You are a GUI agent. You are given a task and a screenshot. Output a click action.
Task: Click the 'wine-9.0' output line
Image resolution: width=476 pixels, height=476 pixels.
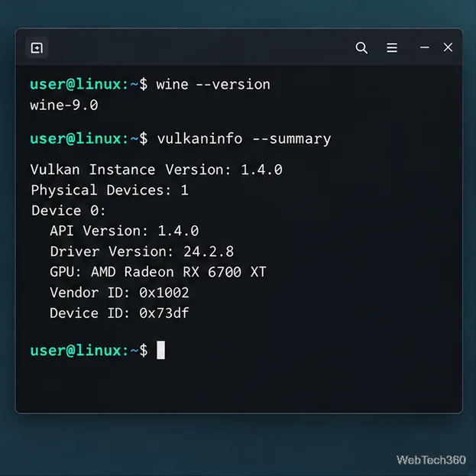(64, 105)
